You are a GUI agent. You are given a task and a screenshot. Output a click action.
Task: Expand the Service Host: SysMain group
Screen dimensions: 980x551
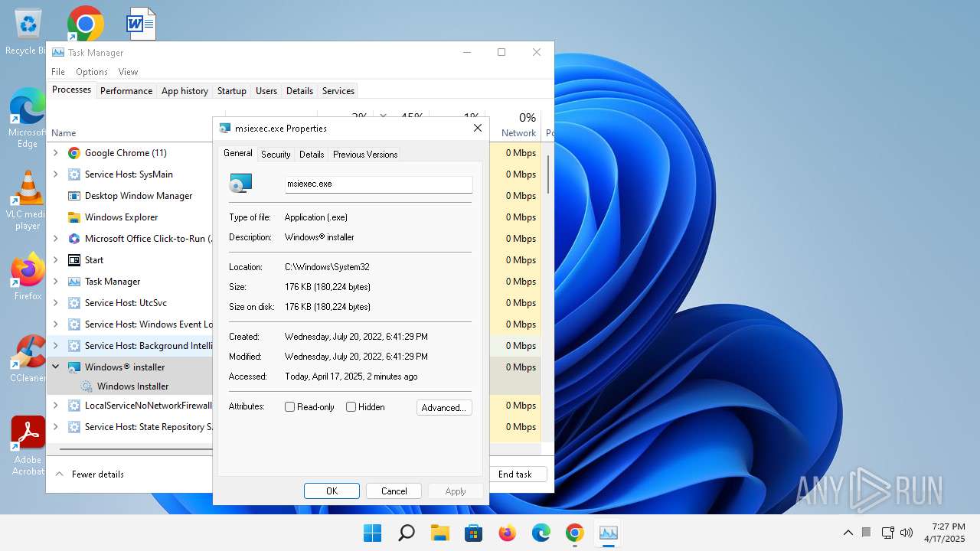pyautogui.click(x=56, y=174)
